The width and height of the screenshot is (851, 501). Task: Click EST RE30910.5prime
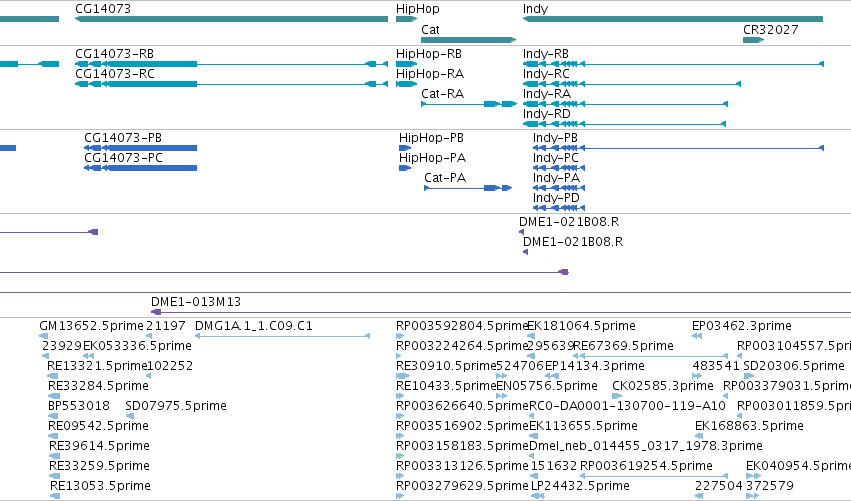[446, 366]
